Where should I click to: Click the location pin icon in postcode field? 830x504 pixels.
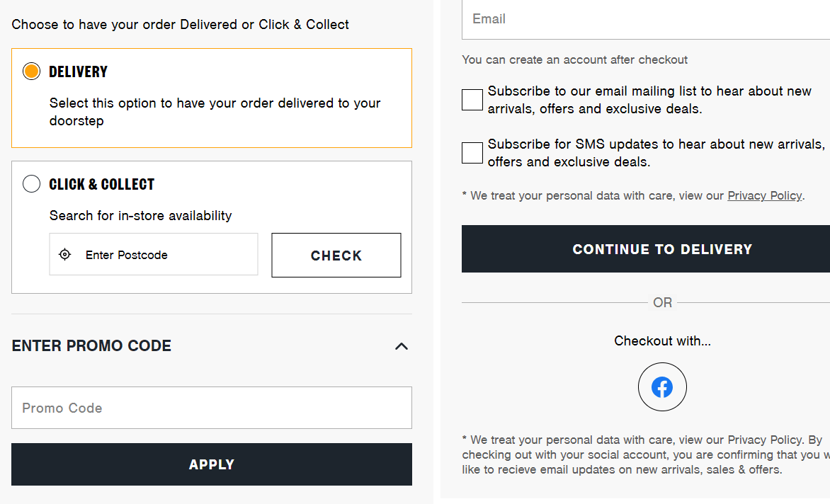64,253
